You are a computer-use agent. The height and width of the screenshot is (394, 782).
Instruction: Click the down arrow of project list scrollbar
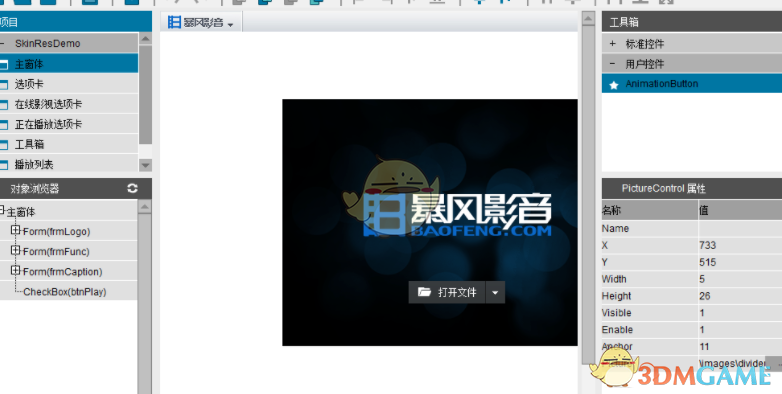[x=145, y=165]
